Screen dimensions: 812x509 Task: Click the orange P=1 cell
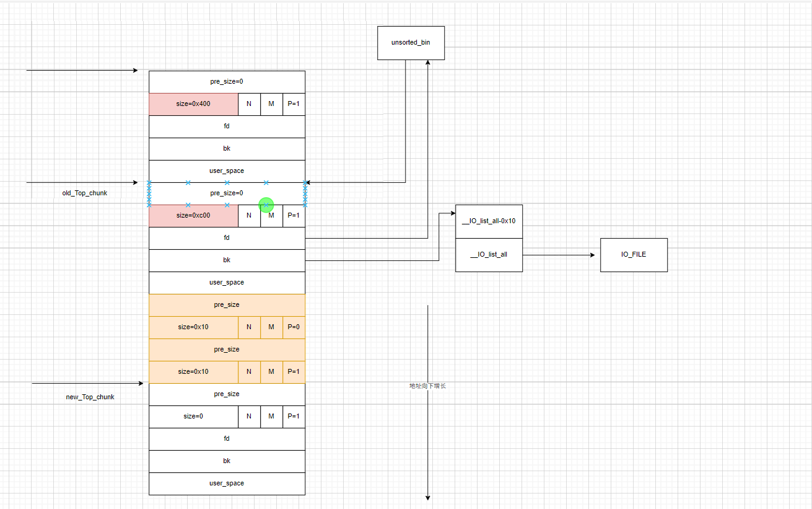click(x=294, y=372)
